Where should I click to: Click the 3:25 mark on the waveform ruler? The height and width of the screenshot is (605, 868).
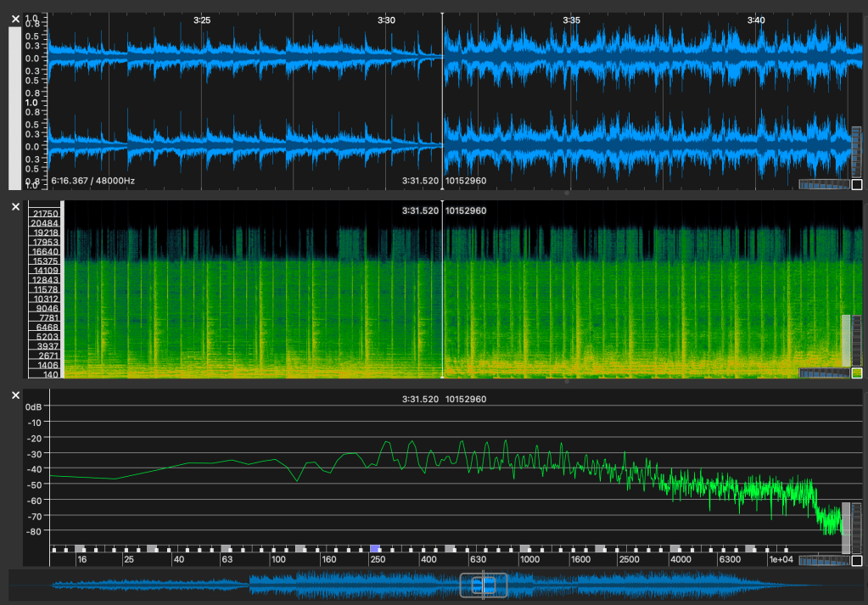[x=202, y=20]
